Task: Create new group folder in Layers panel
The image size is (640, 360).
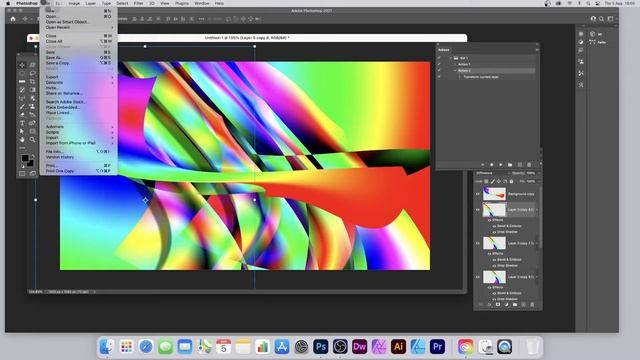Action: coord(515,304)
